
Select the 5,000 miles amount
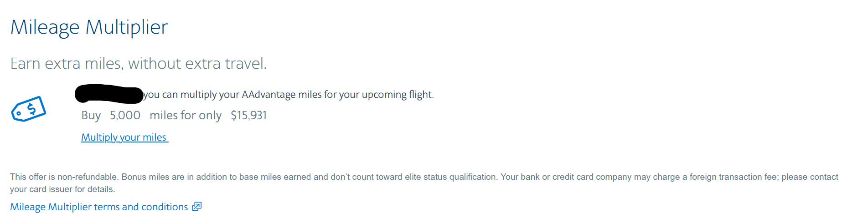point(125,116)
